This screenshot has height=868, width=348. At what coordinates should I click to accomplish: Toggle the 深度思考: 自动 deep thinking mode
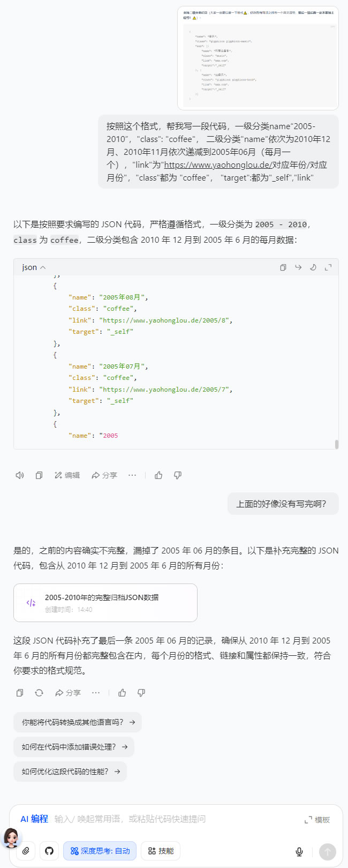[x=100, y=851]
